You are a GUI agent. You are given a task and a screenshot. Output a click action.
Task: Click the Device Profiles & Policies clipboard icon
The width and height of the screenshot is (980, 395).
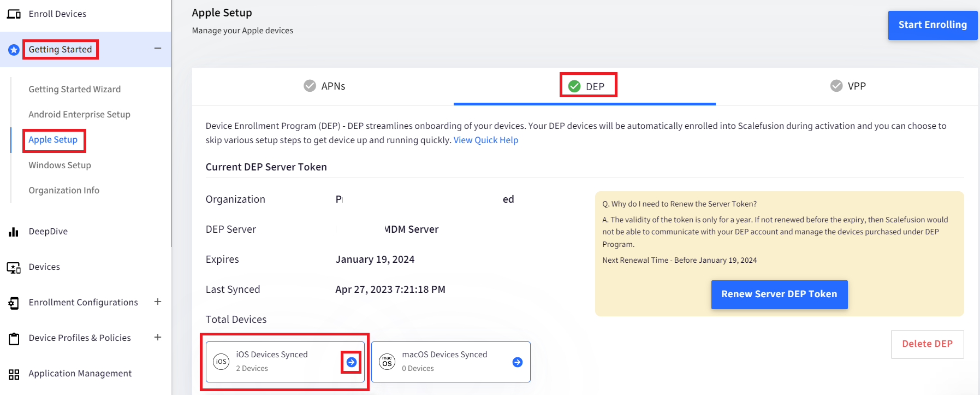tap(14, 339)
